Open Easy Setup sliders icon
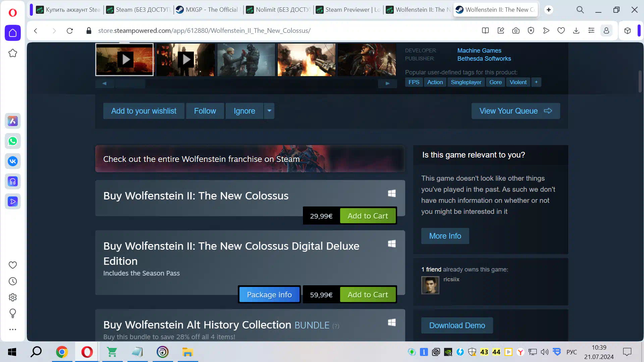This screenshot has height=362, width=644. pyautogui.click(x=591, y=31)
